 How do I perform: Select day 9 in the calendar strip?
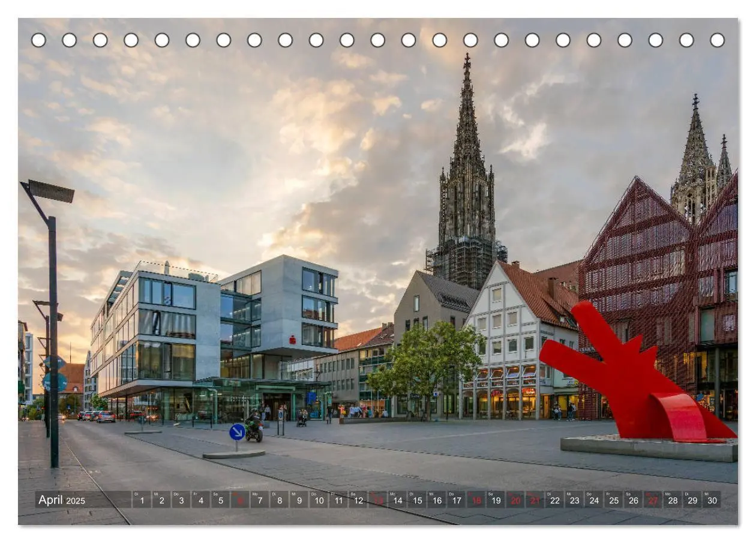click(299, 500)
